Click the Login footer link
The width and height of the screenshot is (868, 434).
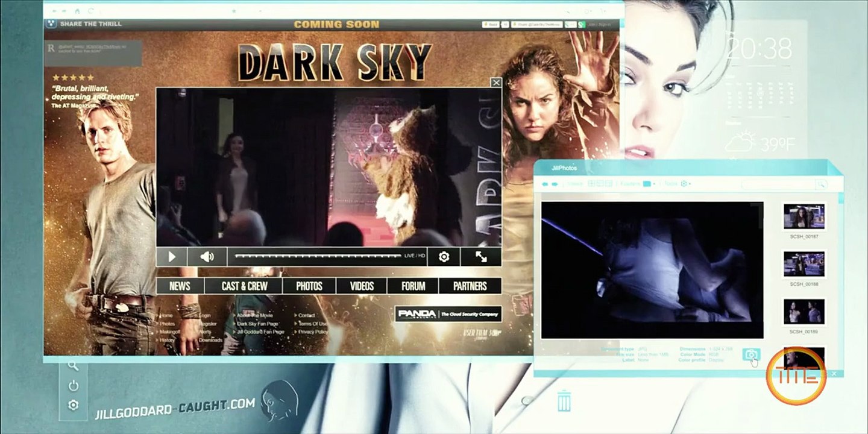coord(205,315)
